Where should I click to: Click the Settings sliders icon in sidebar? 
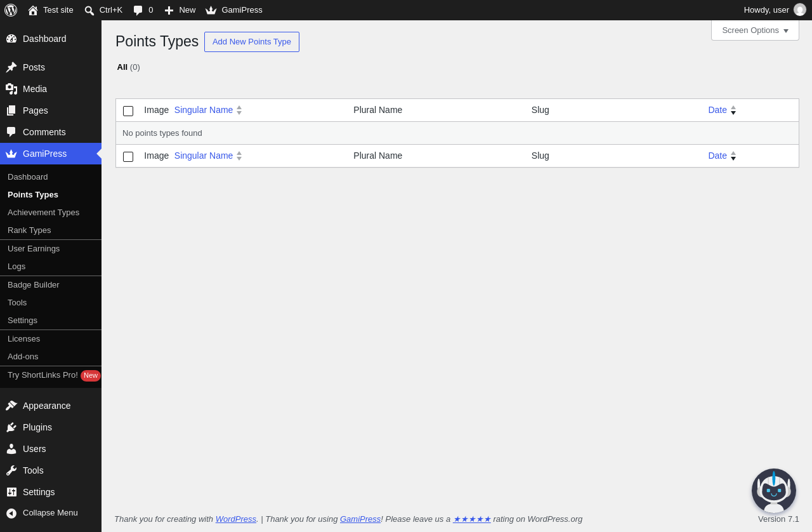pyautogui.click(x=11, y=492)
